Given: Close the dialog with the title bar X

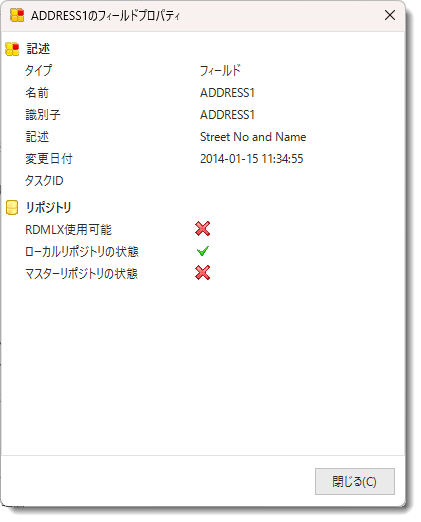Looking at the screenshot, I should point(390,15).
